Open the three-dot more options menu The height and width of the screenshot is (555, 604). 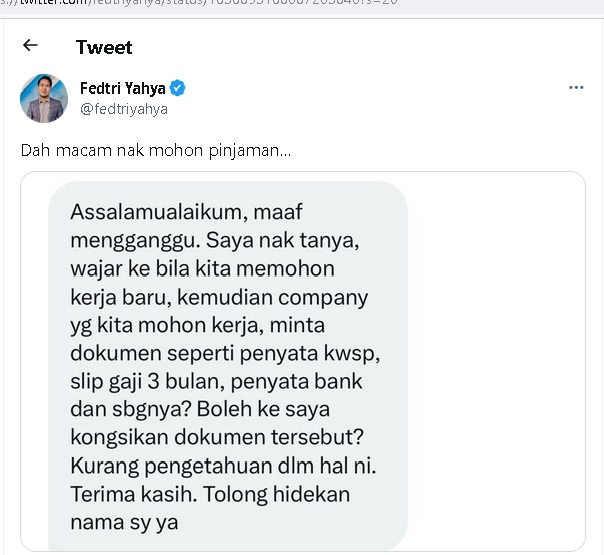point(575,88)
